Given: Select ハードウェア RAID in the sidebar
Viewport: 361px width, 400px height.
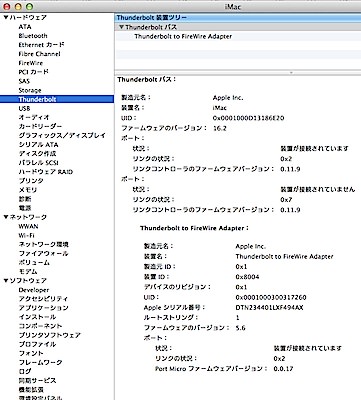Looking at the screenshot, I should tap(46, 172).
